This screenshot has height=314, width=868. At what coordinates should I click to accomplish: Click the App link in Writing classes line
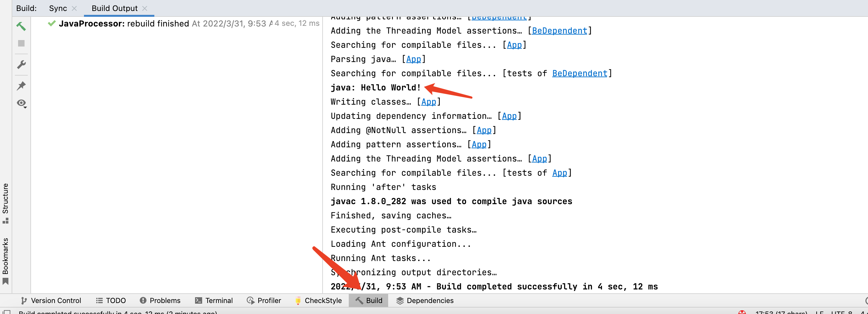[x=429, y=101]
